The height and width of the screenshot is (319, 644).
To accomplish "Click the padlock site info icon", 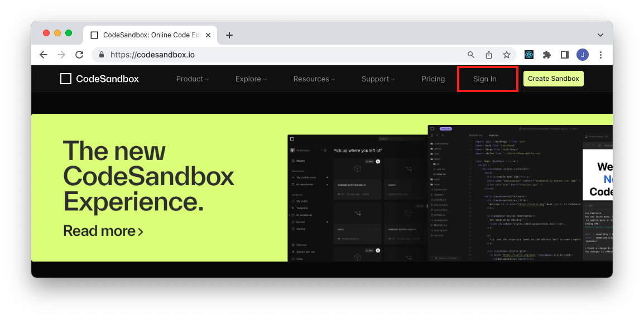I will tap(102, 55).
